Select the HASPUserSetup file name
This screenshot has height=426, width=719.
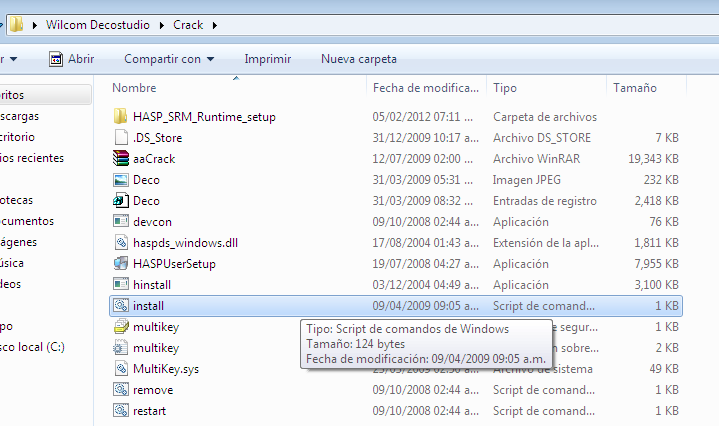point(174,264)
